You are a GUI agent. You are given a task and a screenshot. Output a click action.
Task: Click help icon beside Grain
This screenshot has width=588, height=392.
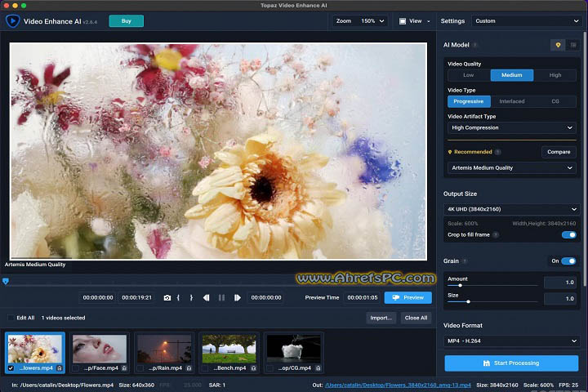(x=465, y=261)
